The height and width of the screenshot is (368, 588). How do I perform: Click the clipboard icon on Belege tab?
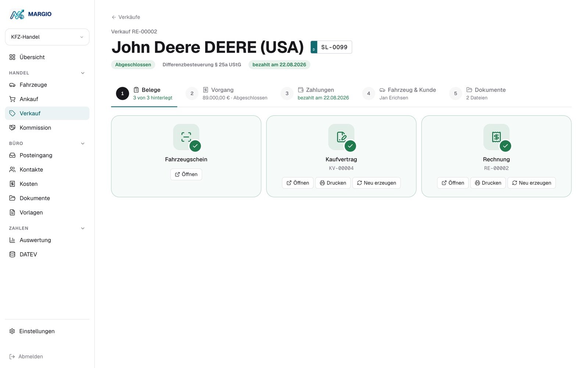136,90
